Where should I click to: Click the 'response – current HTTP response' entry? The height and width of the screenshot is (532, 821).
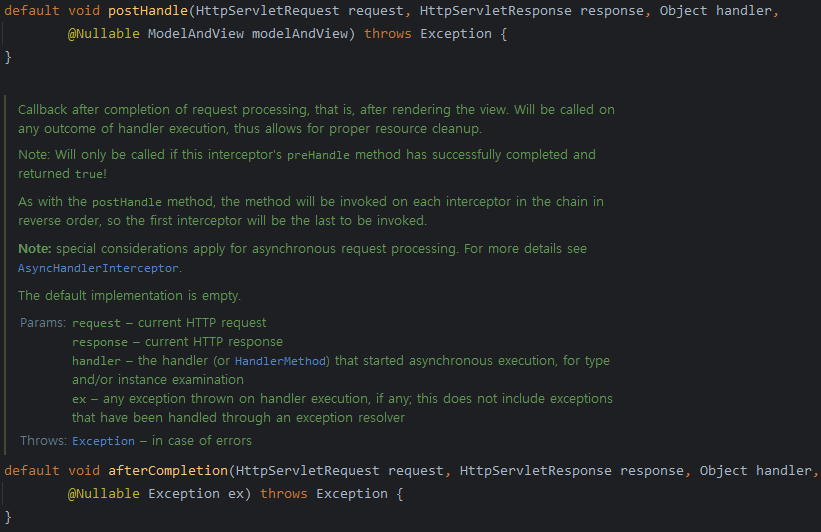(177, 342)
